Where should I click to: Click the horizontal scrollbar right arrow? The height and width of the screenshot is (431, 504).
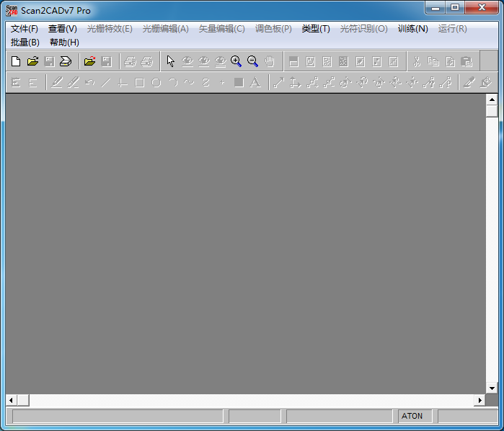click(480, 400)
